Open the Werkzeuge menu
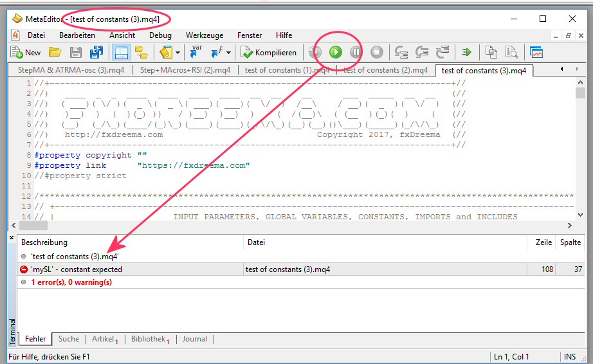Viewport: 593px width, 364px height. [205, 35]
